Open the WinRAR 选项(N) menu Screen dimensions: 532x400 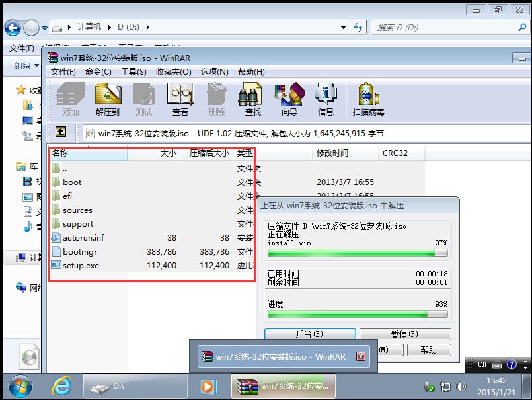coord(214,72)
